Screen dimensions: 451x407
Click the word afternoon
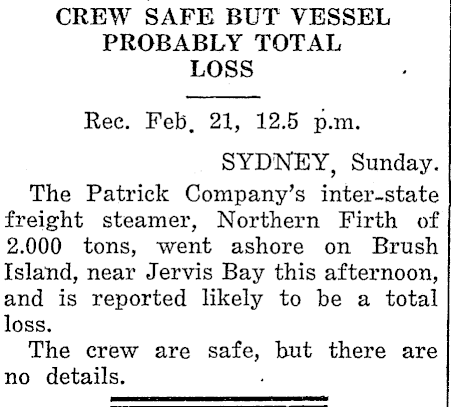tap(381, 272)
